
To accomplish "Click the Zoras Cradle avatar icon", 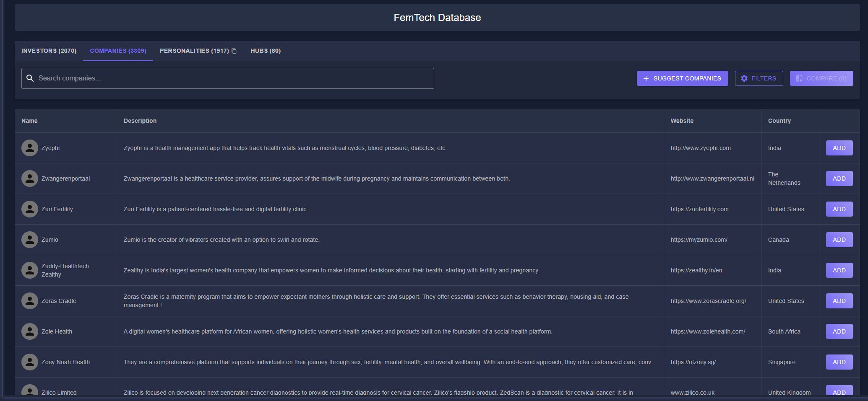I will [30, 301].
